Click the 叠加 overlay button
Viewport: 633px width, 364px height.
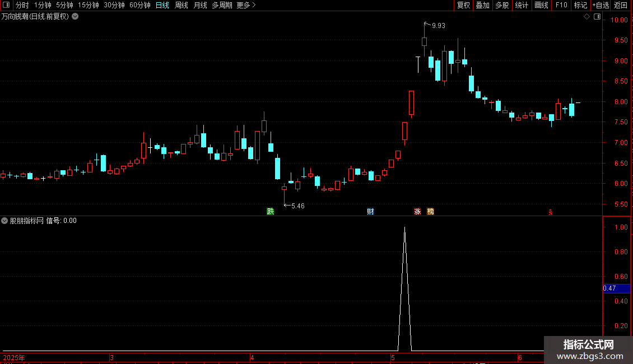click(x=482, y=5)
